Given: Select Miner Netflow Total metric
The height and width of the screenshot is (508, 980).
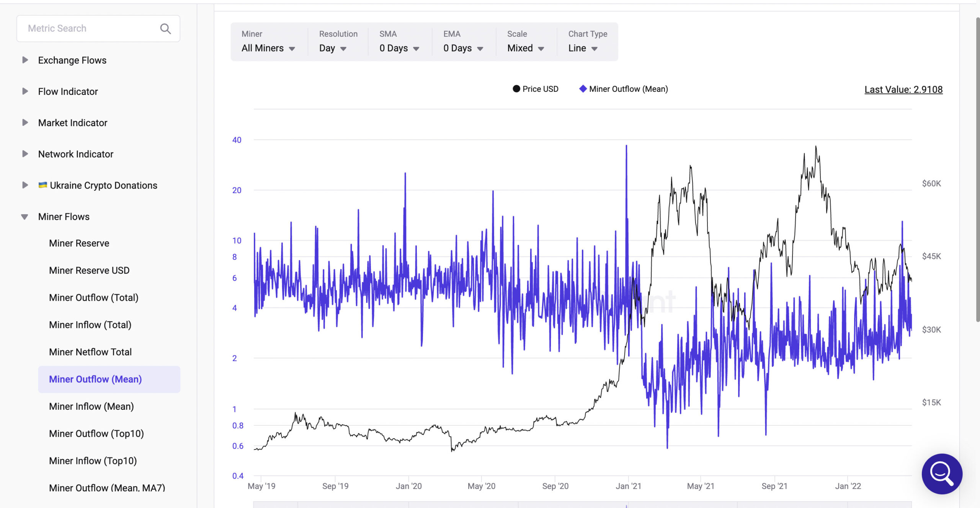Looking at the screenshot, I should [x=90, y=352].
